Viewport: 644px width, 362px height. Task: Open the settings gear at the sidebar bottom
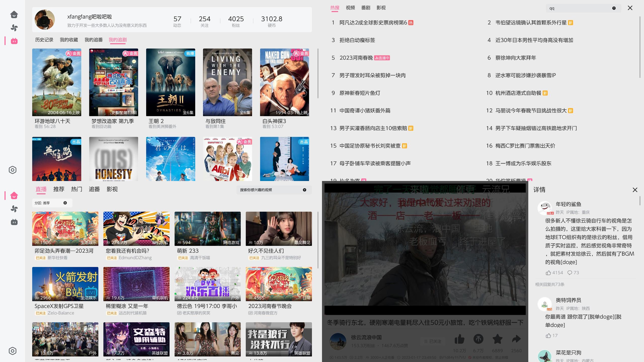click(x=12, y=351)
